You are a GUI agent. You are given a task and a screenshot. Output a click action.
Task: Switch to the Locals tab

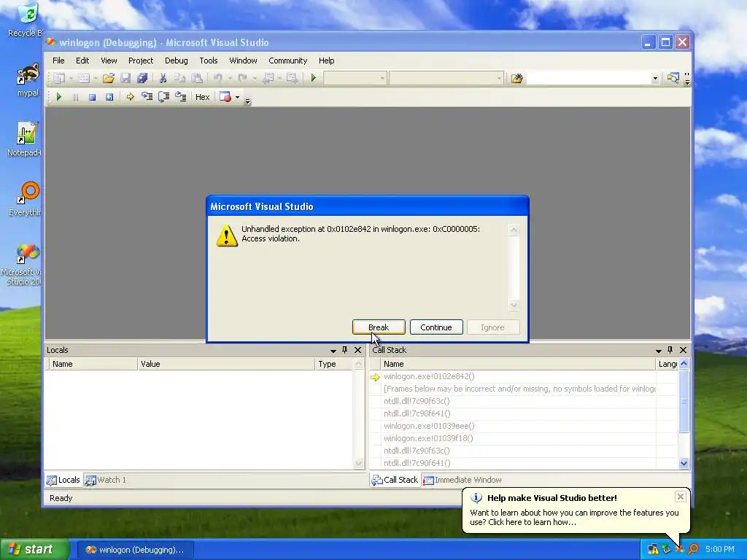[63, 480]
